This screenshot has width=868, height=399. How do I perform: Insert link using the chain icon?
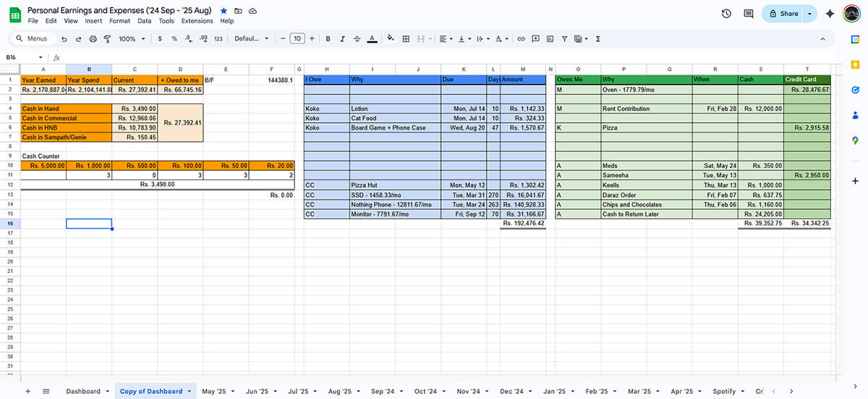tap(521, 38)
